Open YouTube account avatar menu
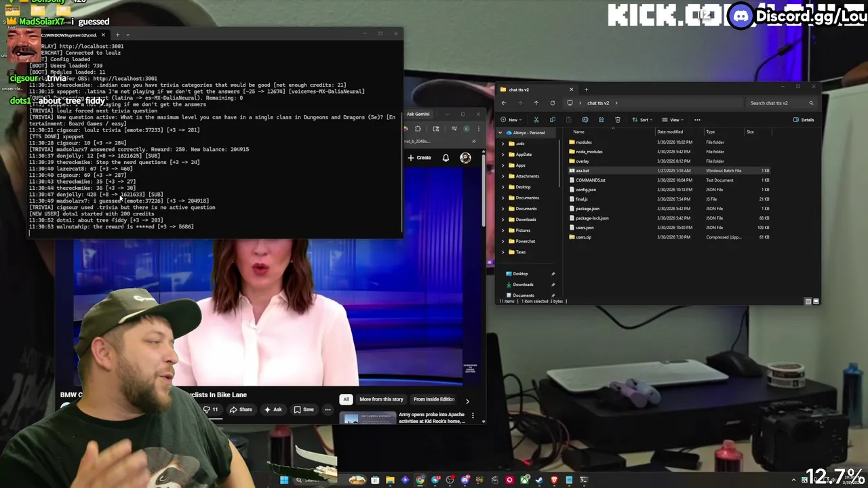 pyautogui.click(x=465, y=158)
